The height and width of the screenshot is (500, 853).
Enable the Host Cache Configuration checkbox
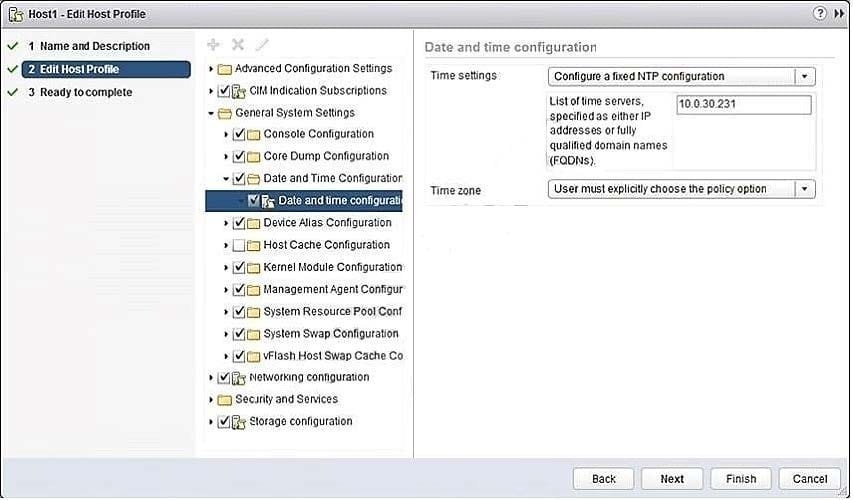click(x=239, y=245)
